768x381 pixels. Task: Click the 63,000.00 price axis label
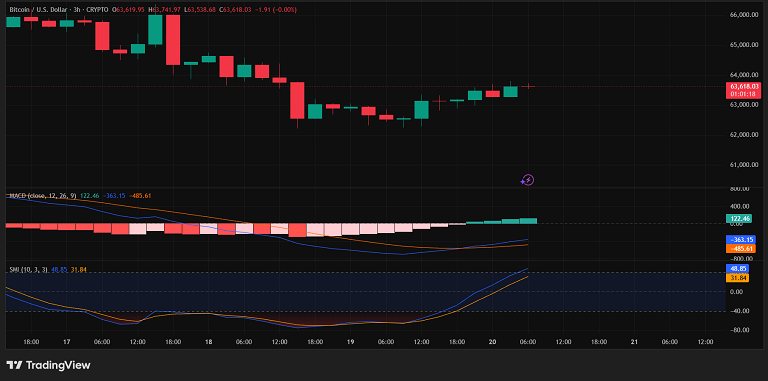[x=744, y=105]
